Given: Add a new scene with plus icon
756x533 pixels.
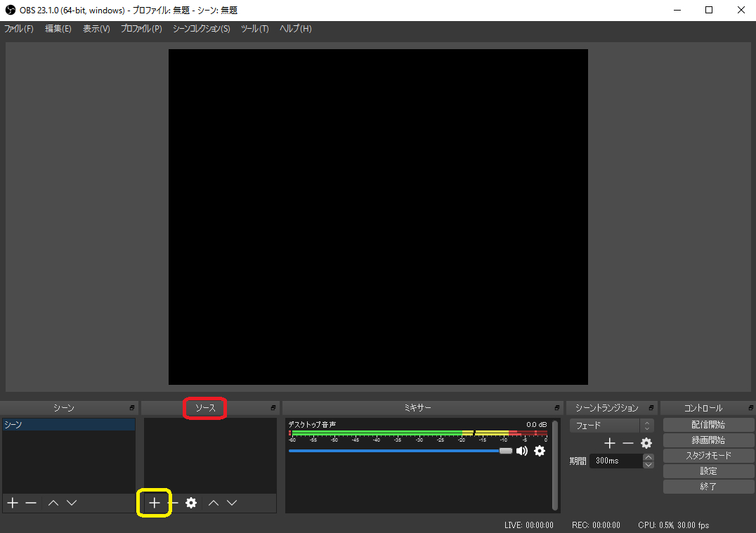Looking at the screenshot, I should tap(12, 503).
